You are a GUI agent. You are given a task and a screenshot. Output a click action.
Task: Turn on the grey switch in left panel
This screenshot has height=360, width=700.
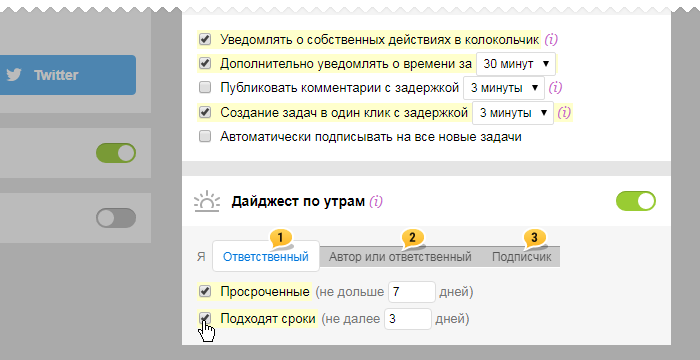click(x=116, y=218)
